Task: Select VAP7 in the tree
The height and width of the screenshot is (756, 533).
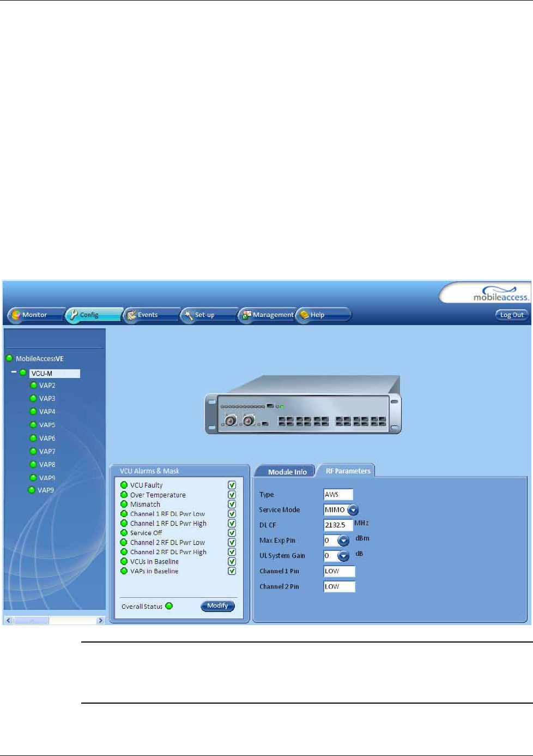Action: [x=47, y=452]
